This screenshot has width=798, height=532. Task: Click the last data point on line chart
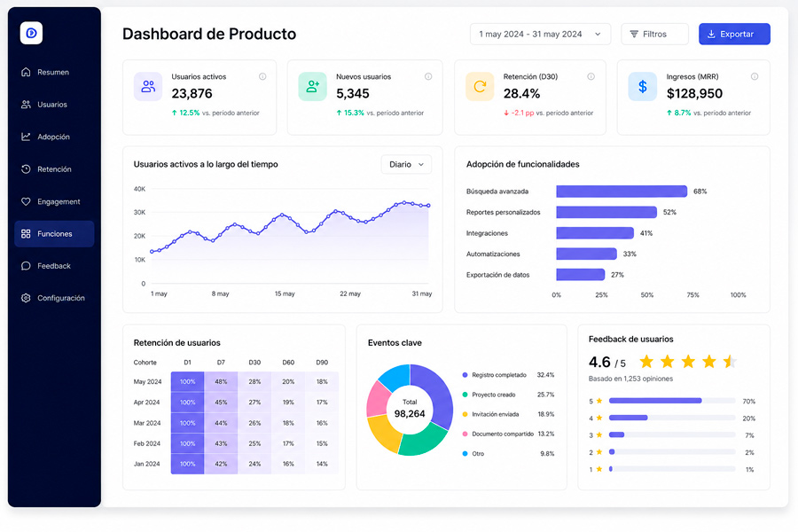coord(428,206)
